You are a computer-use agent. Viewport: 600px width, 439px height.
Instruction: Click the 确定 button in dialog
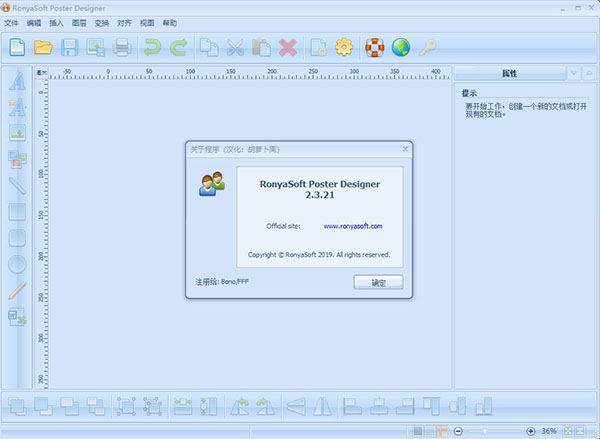coord(377,282)
